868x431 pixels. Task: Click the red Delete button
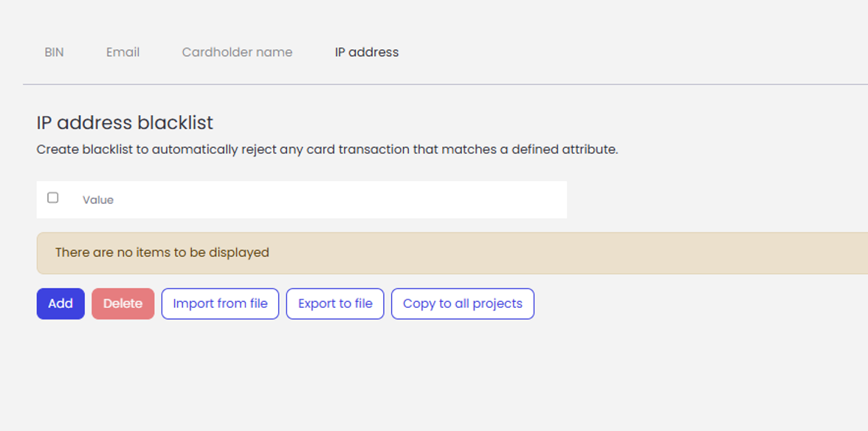[123, 304]
